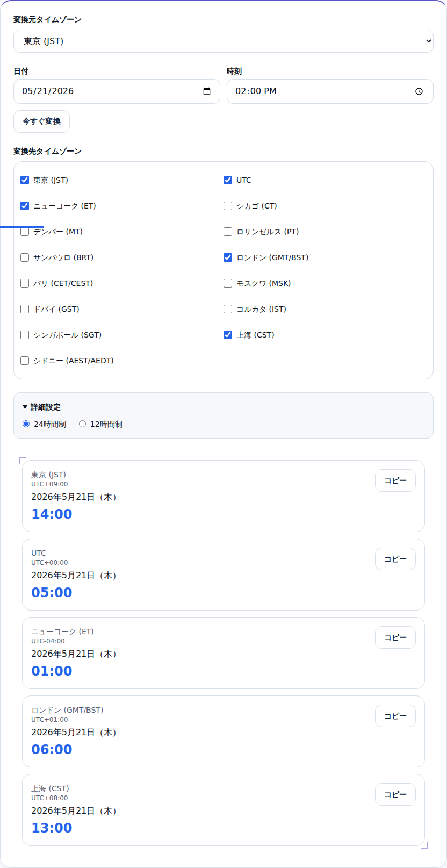Viewport: 447px width, 868px height.
Task: Copy the 上海 (CST) result
Action: pos(395,794)
